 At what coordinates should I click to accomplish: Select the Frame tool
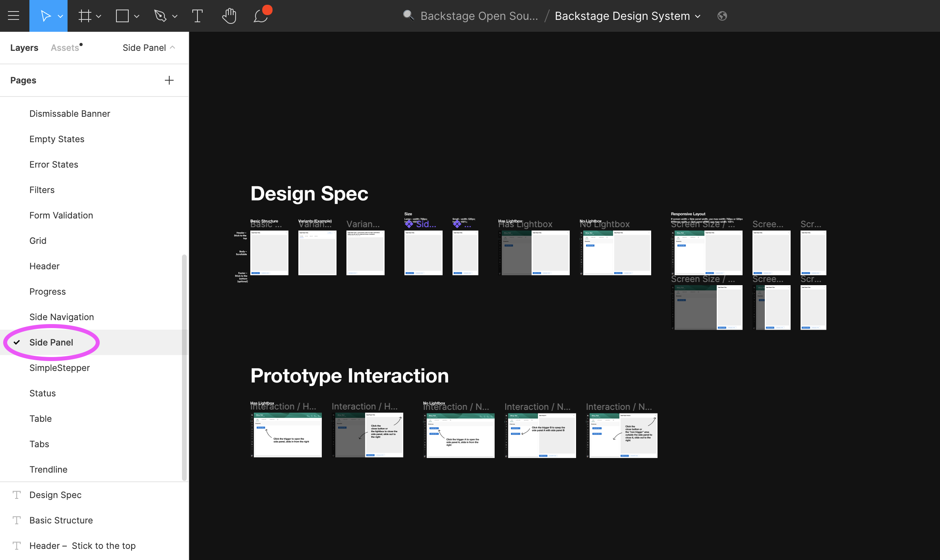[85, 15]
